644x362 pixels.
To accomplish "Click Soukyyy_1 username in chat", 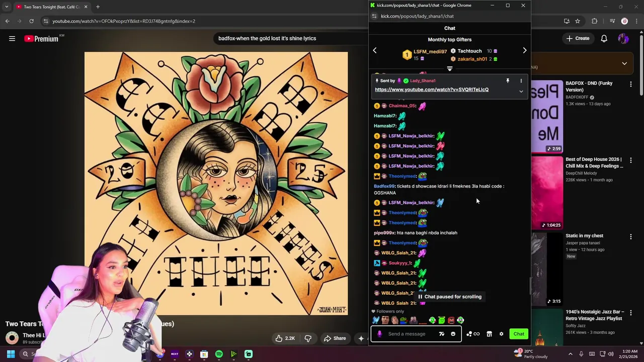I will click(400, 263).
